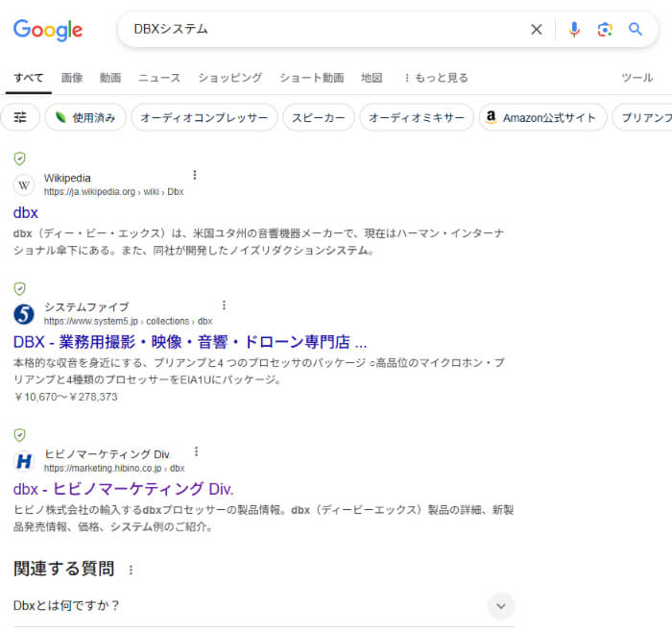Click the green shield above Wikipedia result
Screen dimensions: 672x632
click(x=20, y=158)
